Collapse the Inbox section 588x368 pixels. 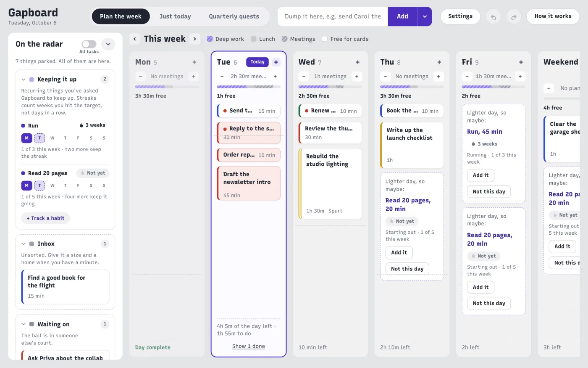[24, 244]
